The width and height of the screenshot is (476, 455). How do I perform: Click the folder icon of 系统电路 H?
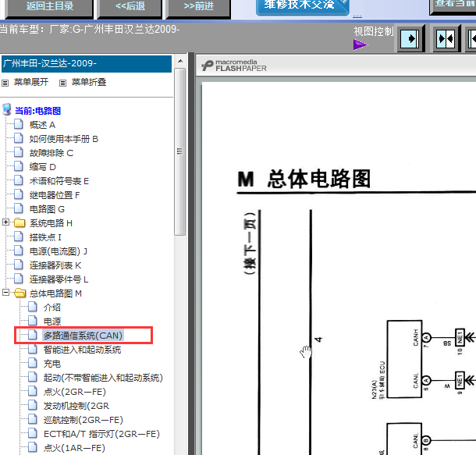[x=20, y=222]
